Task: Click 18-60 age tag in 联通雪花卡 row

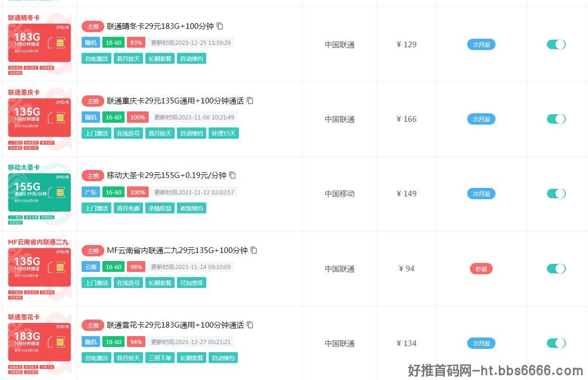Action: (x=113, y=342)
